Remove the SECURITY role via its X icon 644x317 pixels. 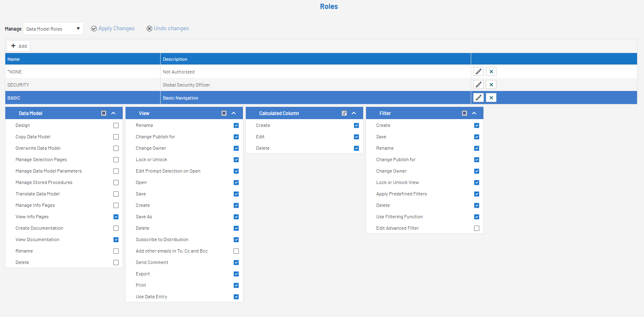(491, 85)
